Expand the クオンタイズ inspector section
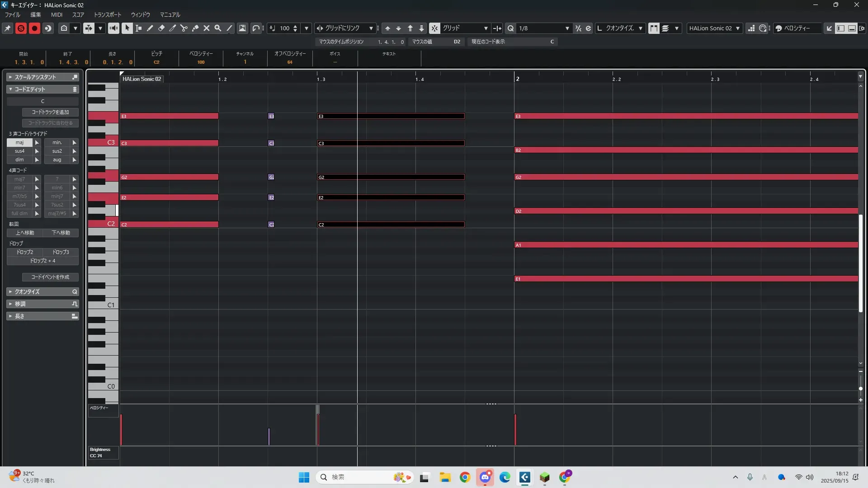The width and height of the screenshot is (868, 488). pyautogui.click(x=27, y=292)
